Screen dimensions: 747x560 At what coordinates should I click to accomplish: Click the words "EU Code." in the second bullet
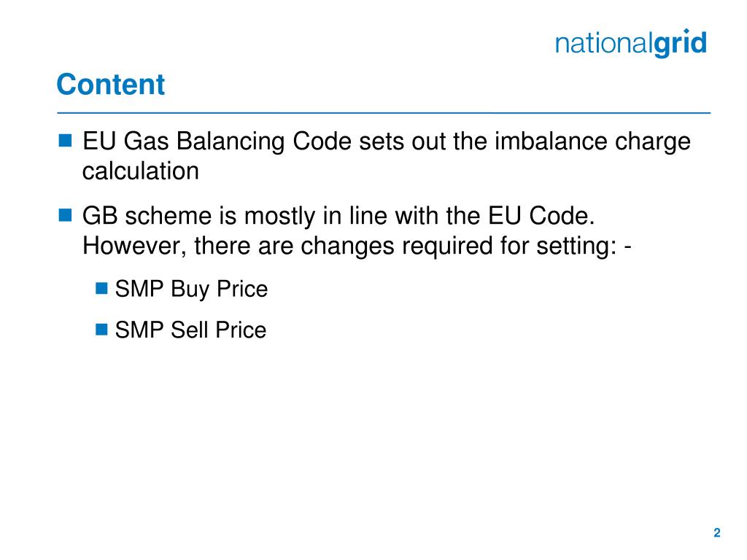[542, 216]
